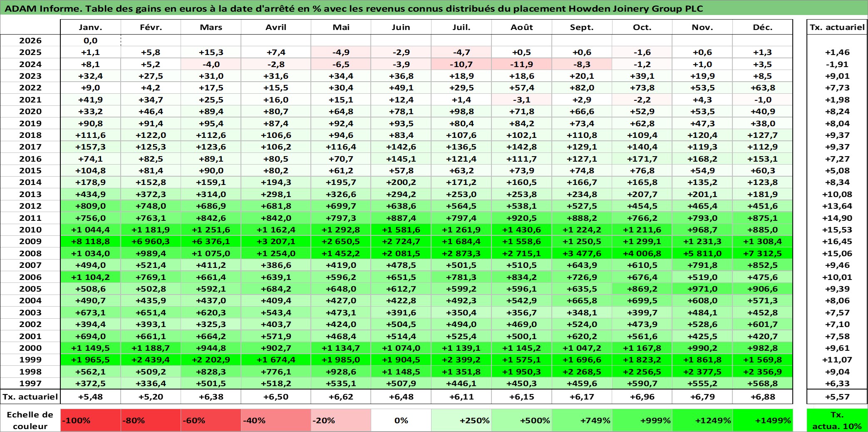This screenshot has width=868, height=432.
Task: Select the +1 104,2 cell in 2006
Action: (x=90, y=277)
